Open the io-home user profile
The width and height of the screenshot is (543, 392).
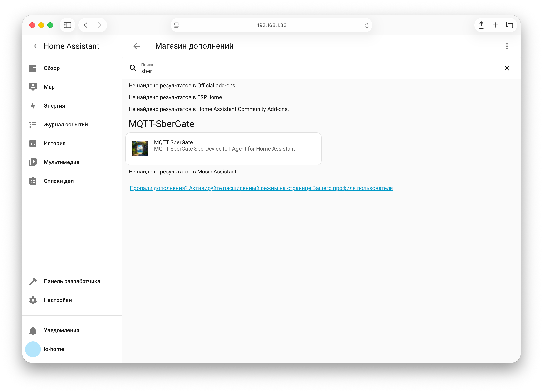(33, 349)
